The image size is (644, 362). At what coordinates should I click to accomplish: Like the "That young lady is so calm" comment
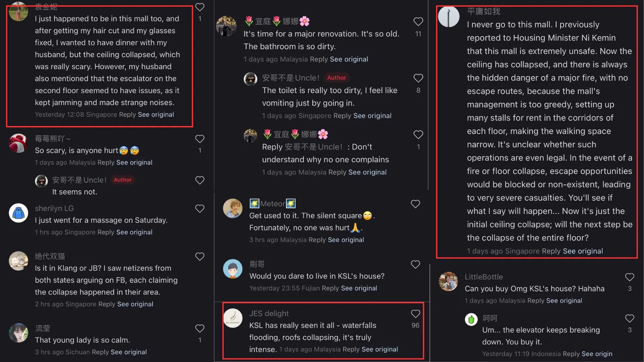(x=200, y=328)
